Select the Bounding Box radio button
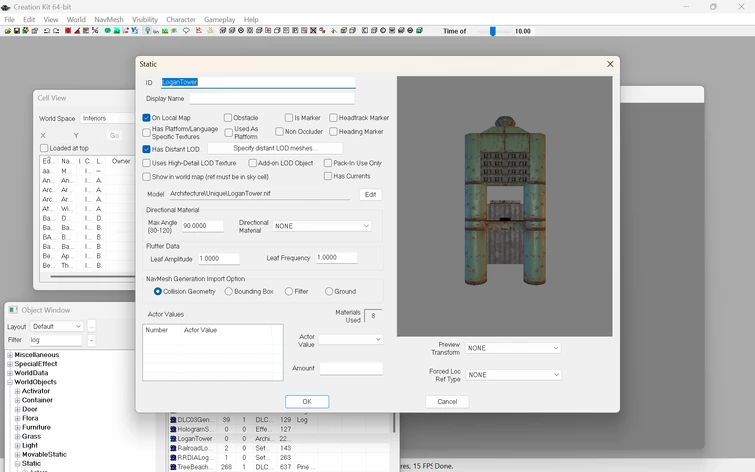Image resolution: width=755 pixels, height=472 pixels. [227, 291]
